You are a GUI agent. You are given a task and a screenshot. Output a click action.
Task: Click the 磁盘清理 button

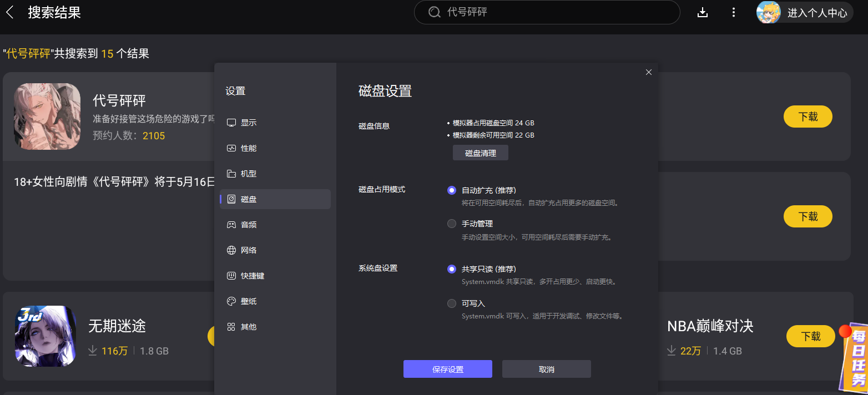[481, 153]
